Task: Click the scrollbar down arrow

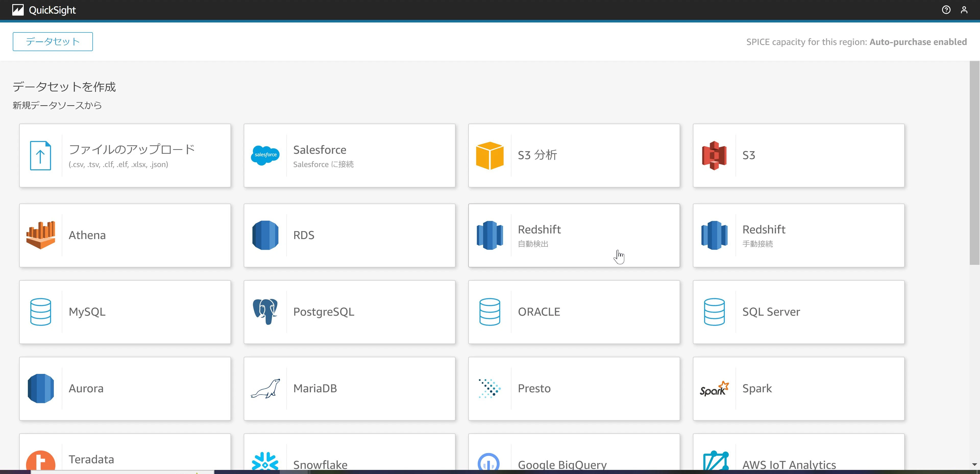Action: (974, 464)
